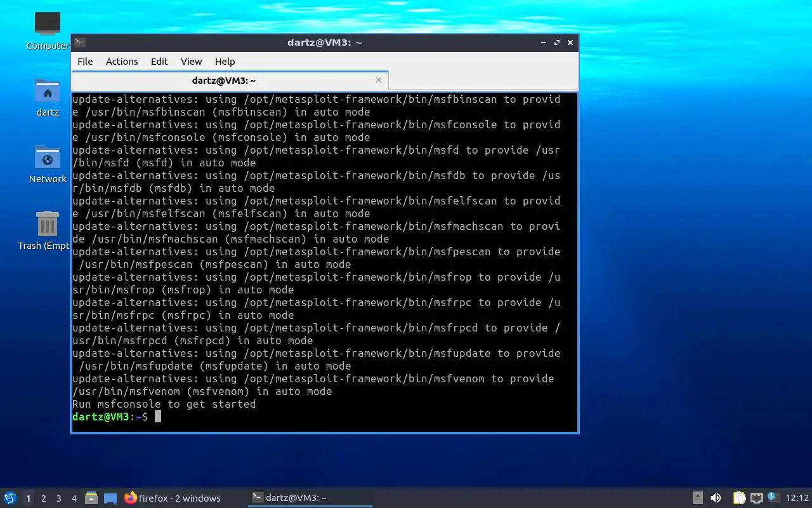This screenshot has width=812, height=508.
Task: Open the Lubuntu start menu icon
Action: pos(10,498)
